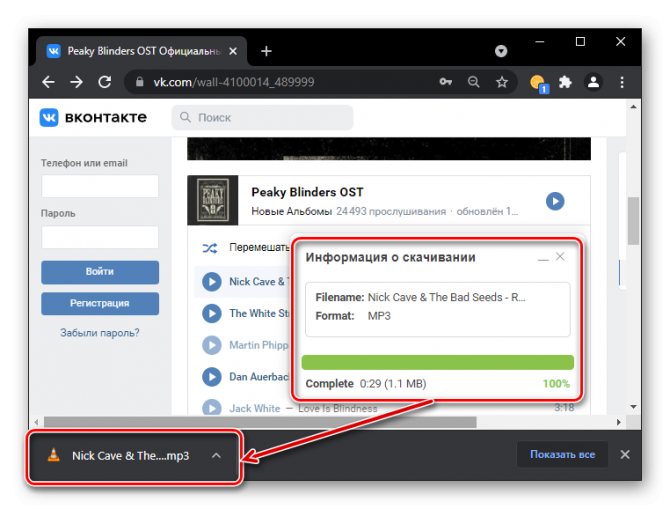Play the Jack White track

point(212,407)
